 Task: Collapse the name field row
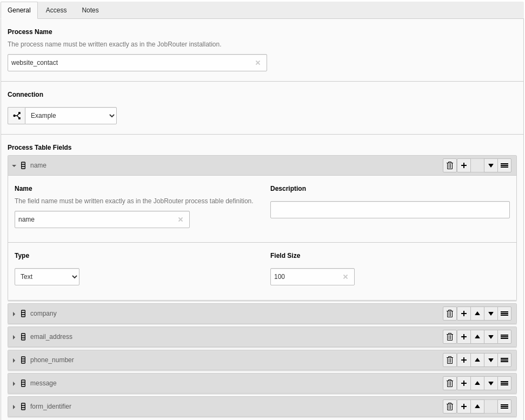(x=14, y=165)
